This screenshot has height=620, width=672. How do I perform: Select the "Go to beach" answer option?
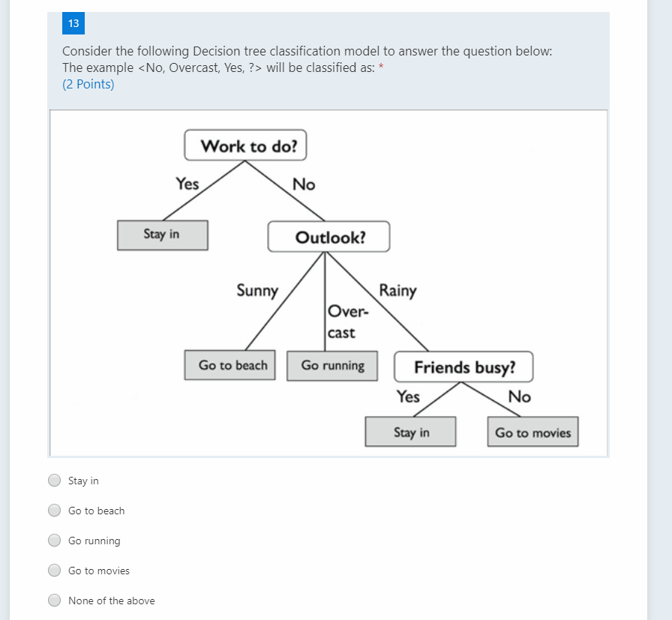[x=54, y=510]
